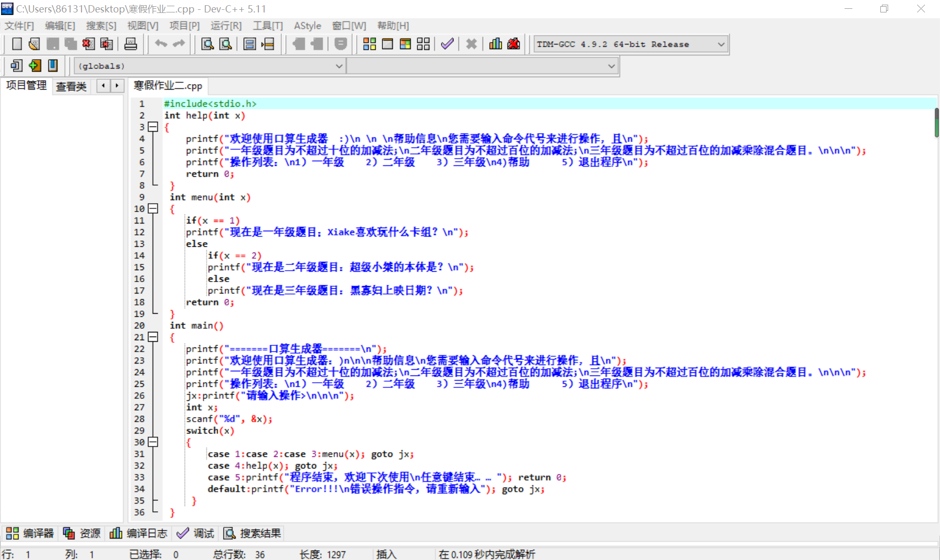Compile the program with the Compile icon
The width and height of the screenshot is (940, 560).
coord(369,44)
